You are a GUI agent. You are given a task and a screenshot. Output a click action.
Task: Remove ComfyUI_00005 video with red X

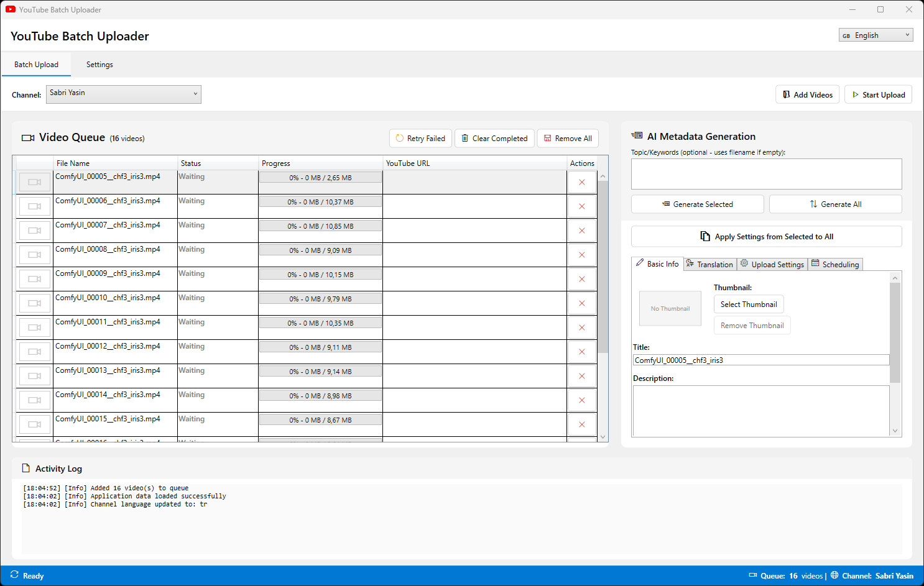coord(582,182)
